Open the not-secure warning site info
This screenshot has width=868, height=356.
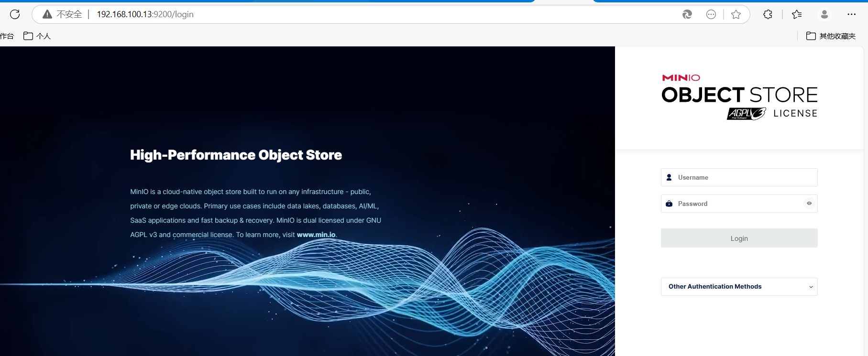tap(47, 14)
